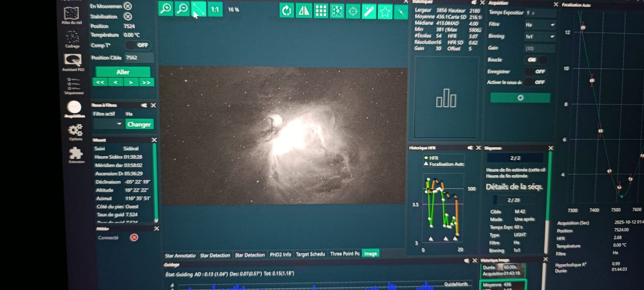Open the filter wheel selection dropdown
This screenshot has width=644, height=290.
coord(108,124)
